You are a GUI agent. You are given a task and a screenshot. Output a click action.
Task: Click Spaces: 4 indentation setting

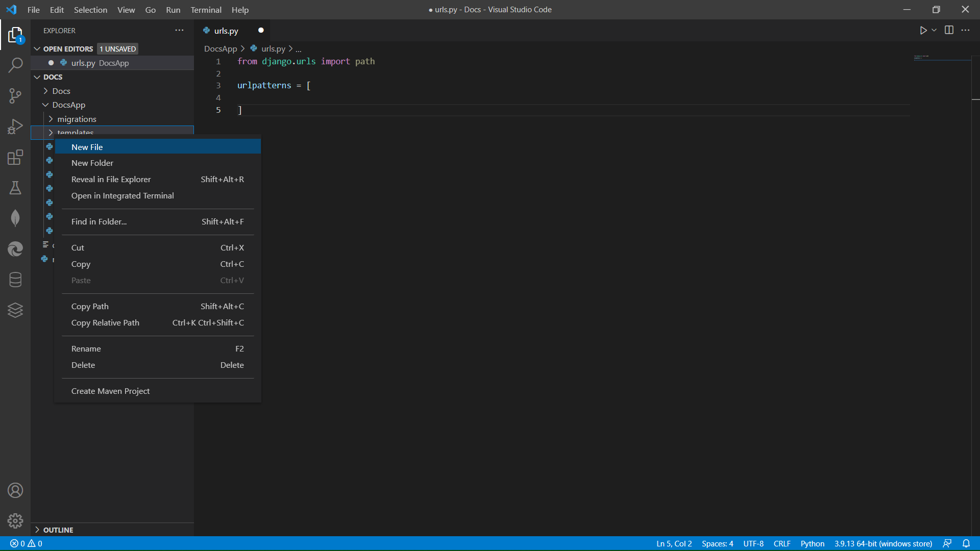click(717, 543)
